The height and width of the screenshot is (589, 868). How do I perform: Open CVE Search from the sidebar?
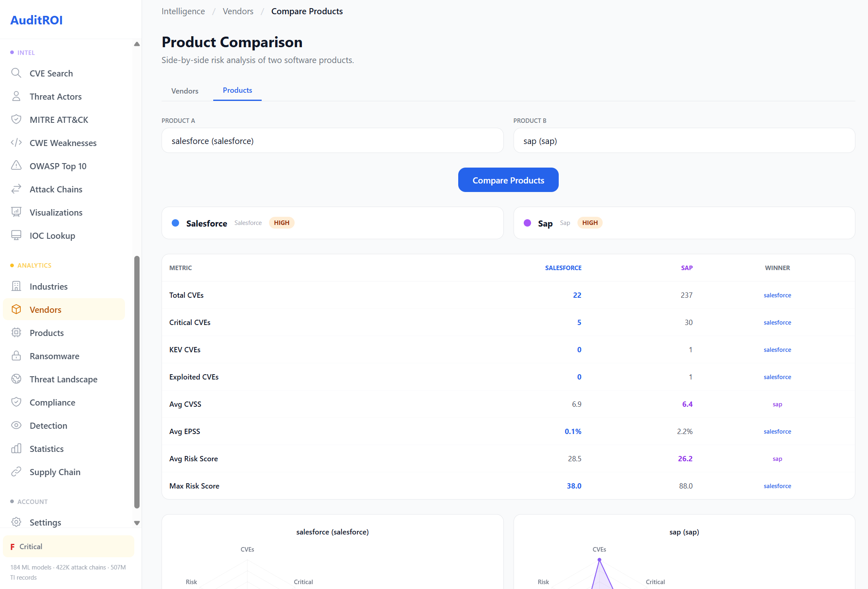[51, 73]
